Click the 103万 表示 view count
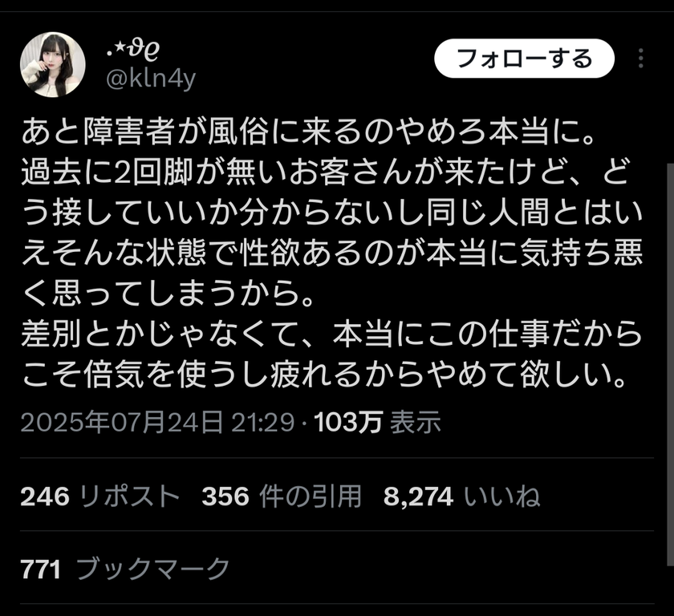 pyautogui.click(x=377, y=422)
